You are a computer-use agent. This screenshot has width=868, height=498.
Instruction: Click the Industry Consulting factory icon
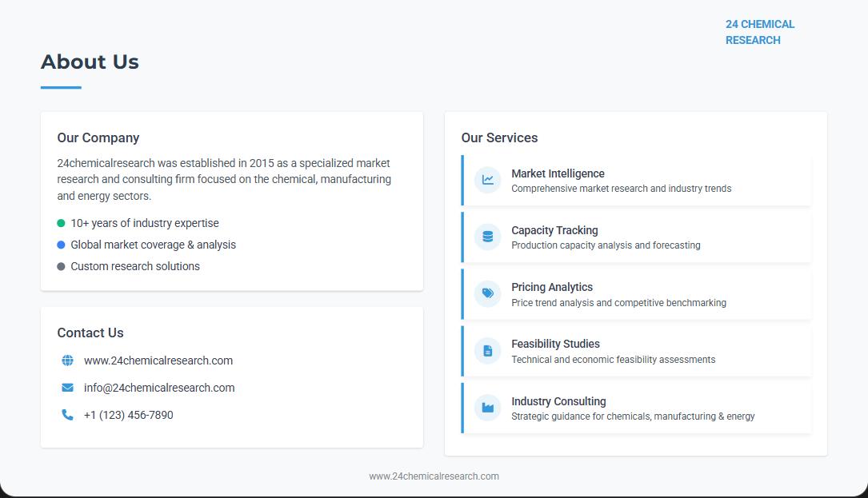(487, 408)
